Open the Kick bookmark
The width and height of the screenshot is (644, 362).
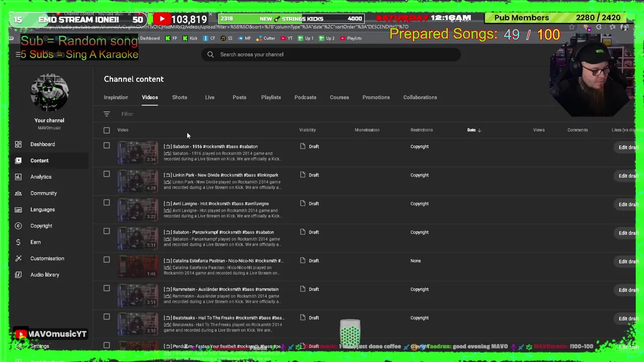pos(190,38)
